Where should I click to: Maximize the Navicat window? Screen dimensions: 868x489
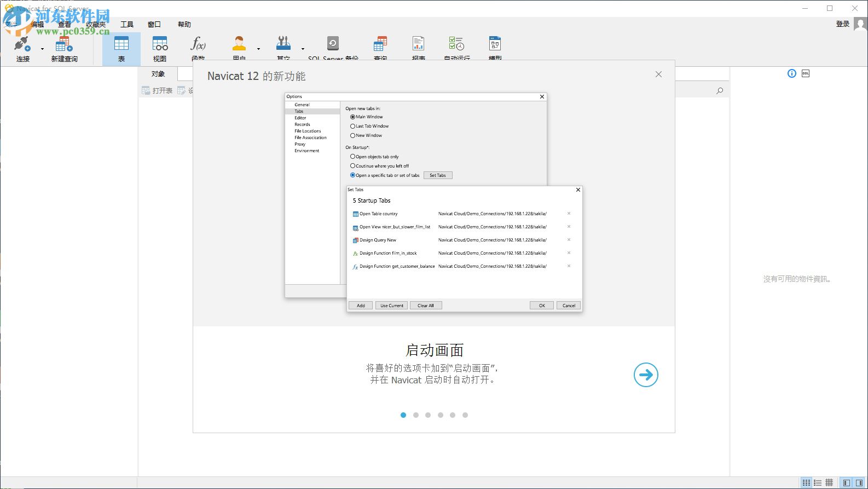point(830,8)
